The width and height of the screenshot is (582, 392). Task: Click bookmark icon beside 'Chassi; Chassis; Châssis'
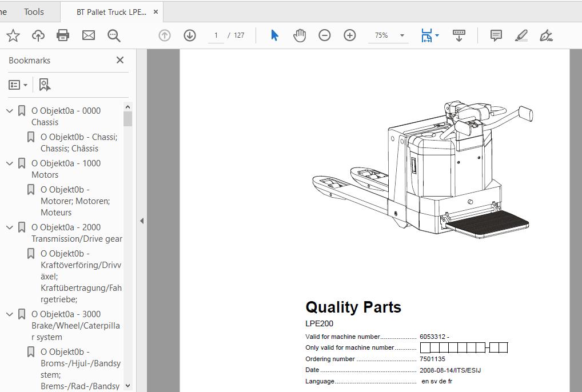tap(31, 137)
